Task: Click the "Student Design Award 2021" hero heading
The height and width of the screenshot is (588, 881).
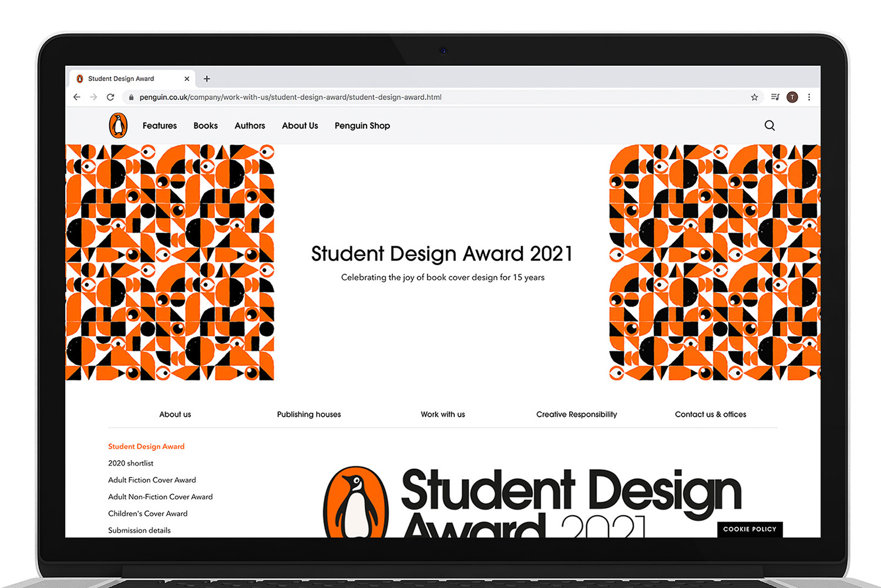Action: pos(442,254)
